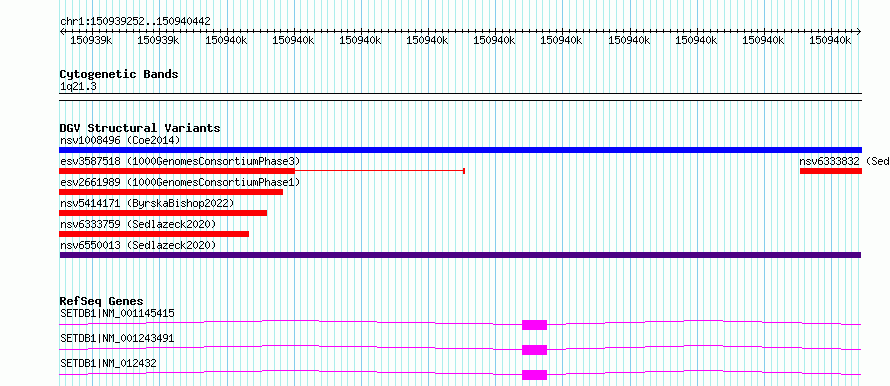Click the thick red esv3587518 variant bar

177,171
